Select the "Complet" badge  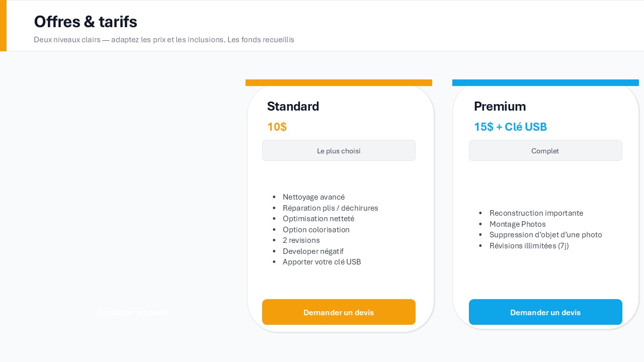pos(545,151)
